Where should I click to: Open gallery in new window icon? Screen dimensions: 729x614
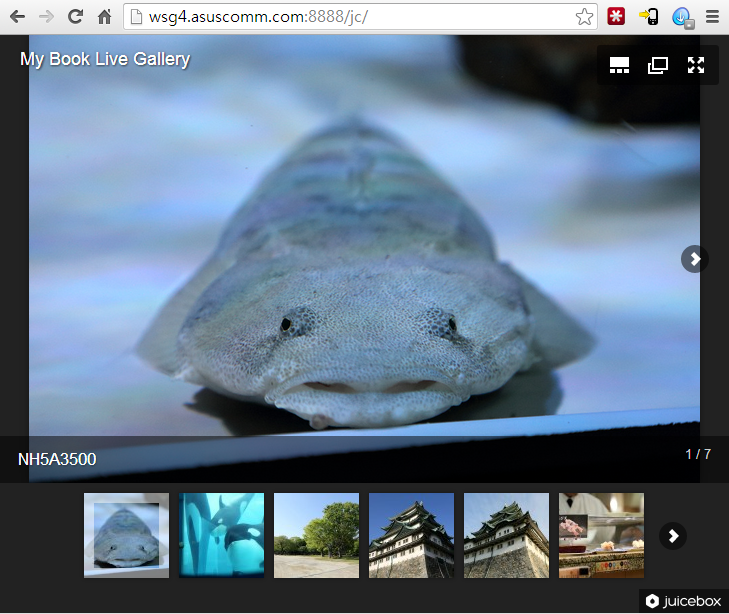point(657,66)
